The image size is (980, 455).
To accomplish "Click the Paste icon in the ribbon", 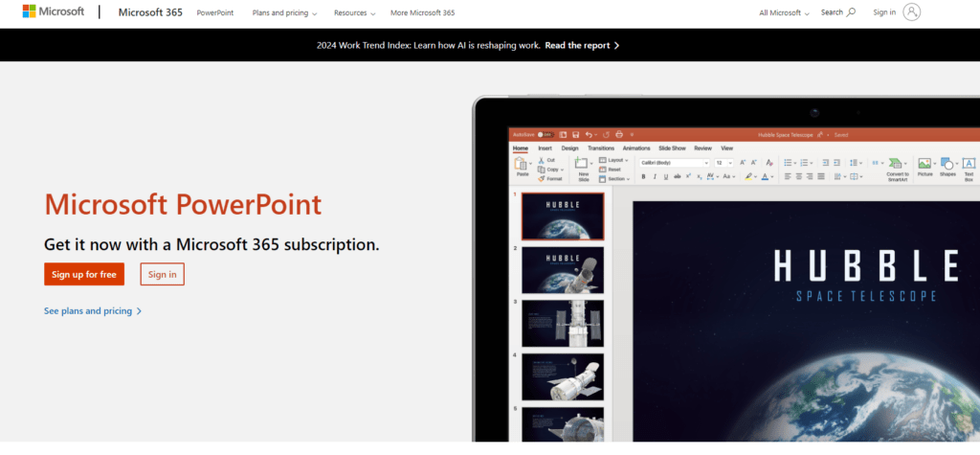I will pos(523,165).
